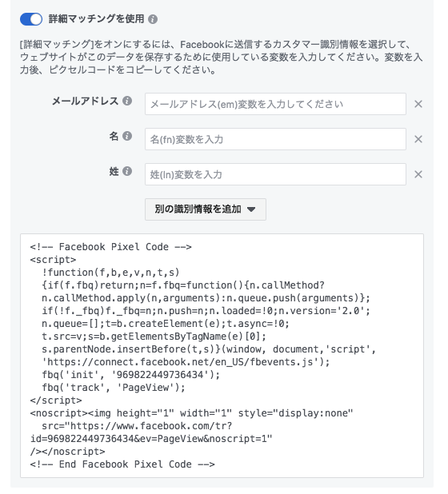The height and width of the screenshot is (494, 448).
Task: Click the fbq('init') code line
Action: pyautogui.click(x=131, y=375)
